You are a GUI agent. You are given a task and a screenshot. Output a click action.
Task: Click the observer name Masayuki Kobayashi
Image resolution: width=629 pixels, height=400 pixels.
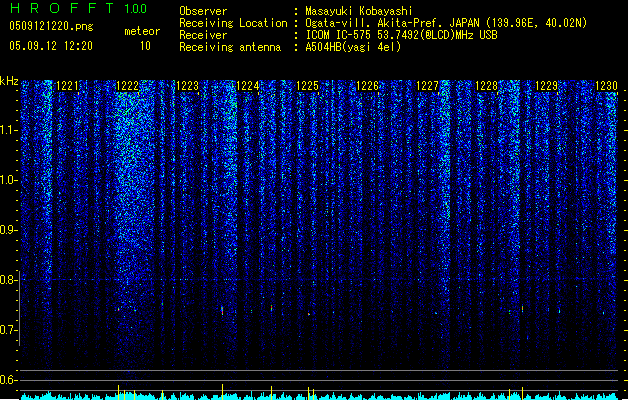359,11
